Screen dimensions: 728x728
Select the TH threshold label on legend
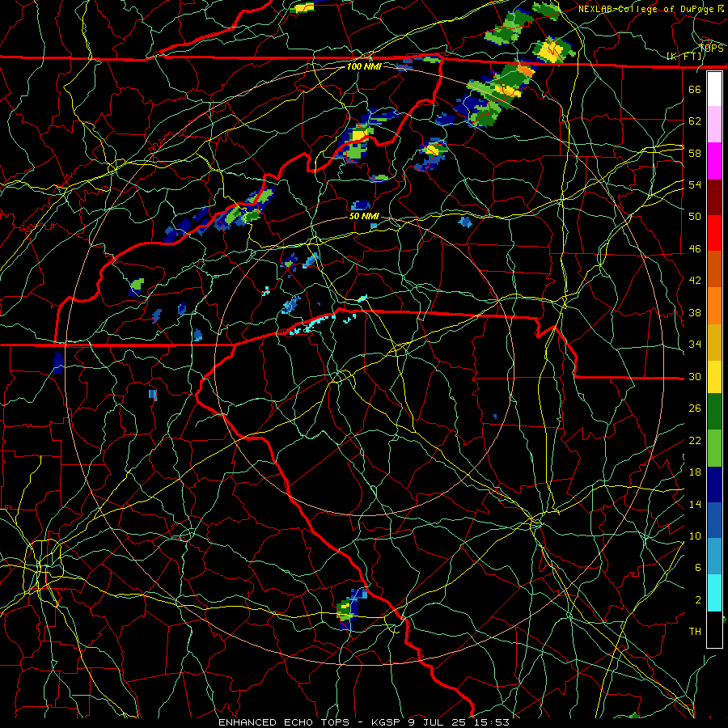695,632
